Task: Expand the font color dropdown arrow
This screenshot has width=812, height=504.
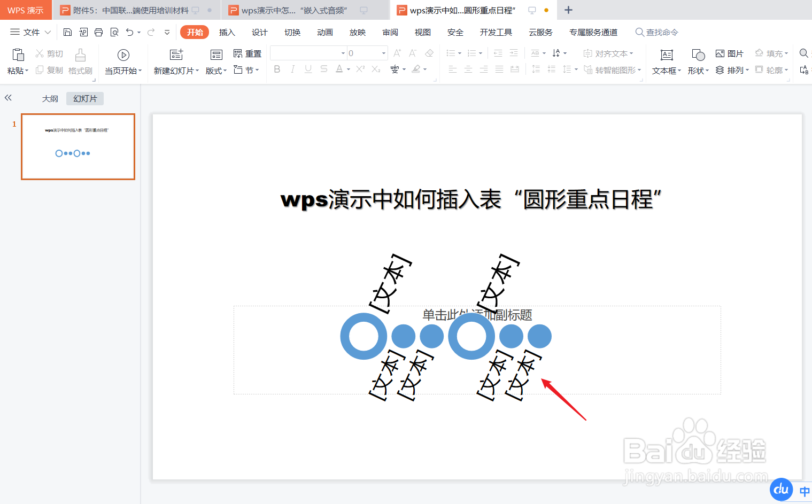Action: point(349,69)
